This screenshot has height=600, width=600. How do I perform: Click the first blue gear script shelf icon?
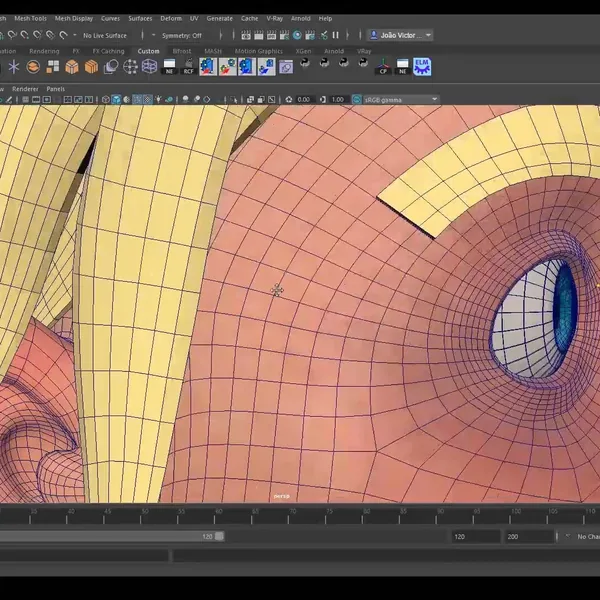tap(208, 67)
